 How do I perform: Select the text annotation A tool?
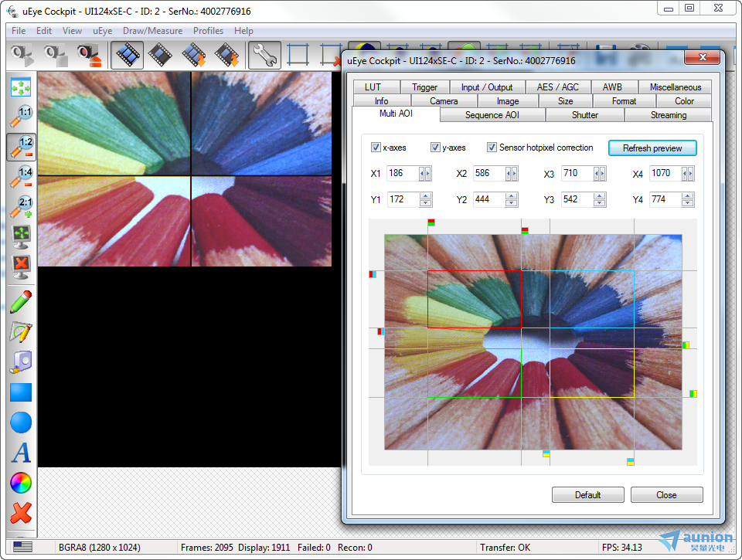pos(21,453)
